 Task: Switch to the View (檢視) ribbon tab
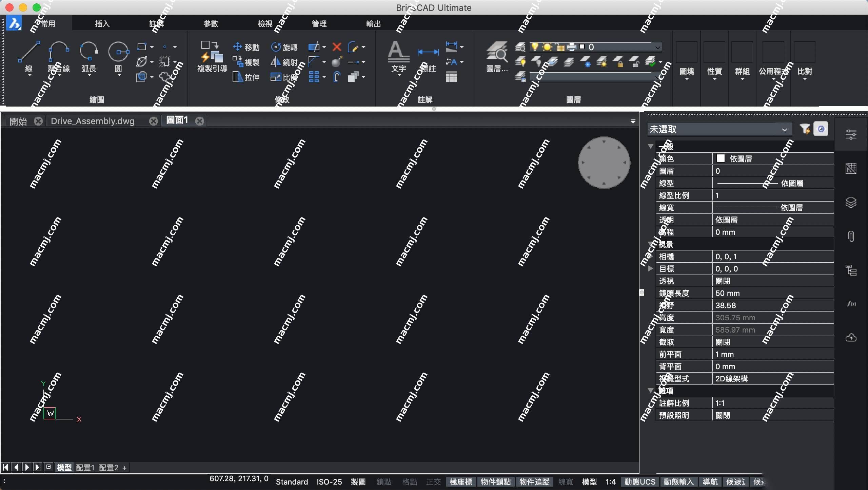pos(265,24)
